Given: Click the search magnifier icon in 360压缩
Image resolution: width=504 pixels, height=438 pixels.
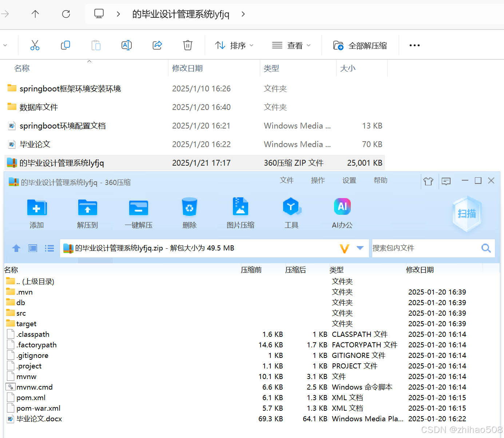Looking at the screenshot, I should (x=486, y=248).
